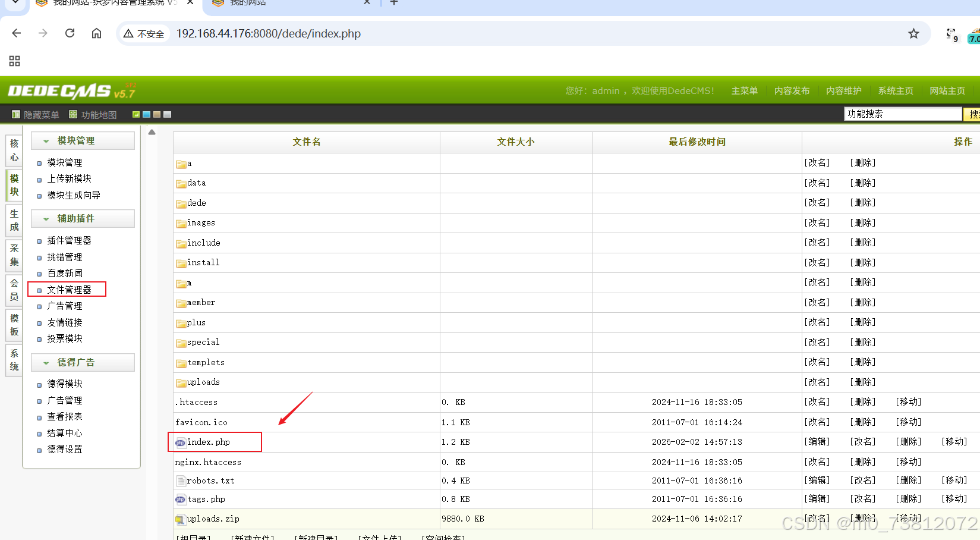Screen dimensions: 980x540
Task: Click [移动] for favicon.ico
Action: coord(908,422)
